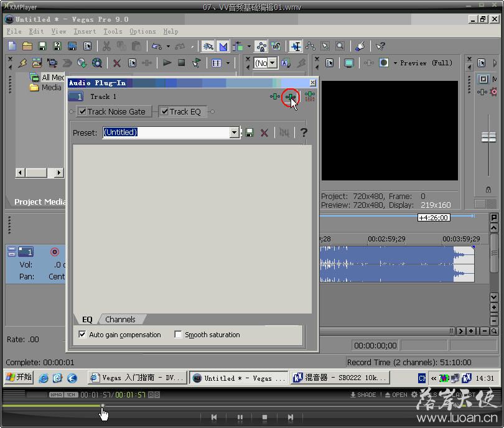Pause playback in KMPlayer

(240, 417)
